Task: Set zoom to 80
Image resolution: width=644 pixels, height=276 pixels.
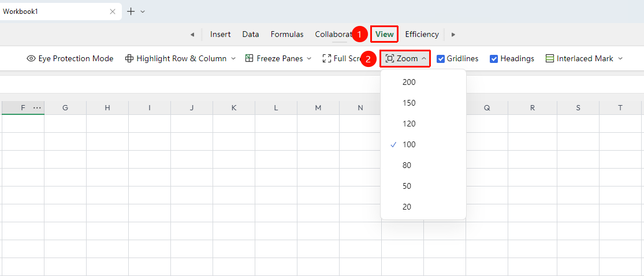Action: tap(423, 166)
